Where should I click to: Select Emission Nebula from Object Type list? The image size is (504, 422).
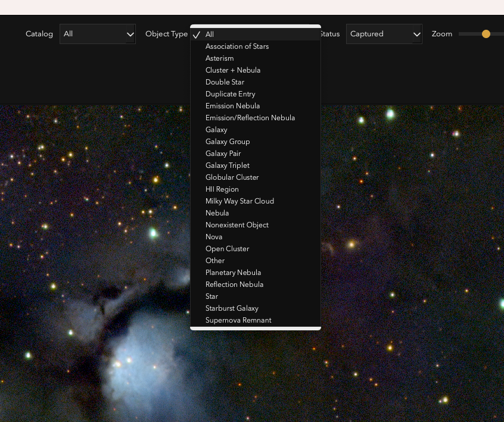pos(232,106)
